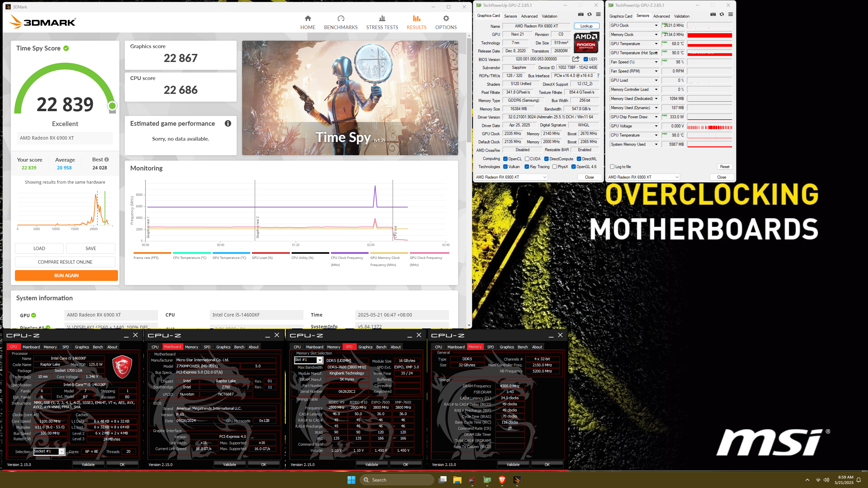Click the taskbar Search box

click(397, 480)
